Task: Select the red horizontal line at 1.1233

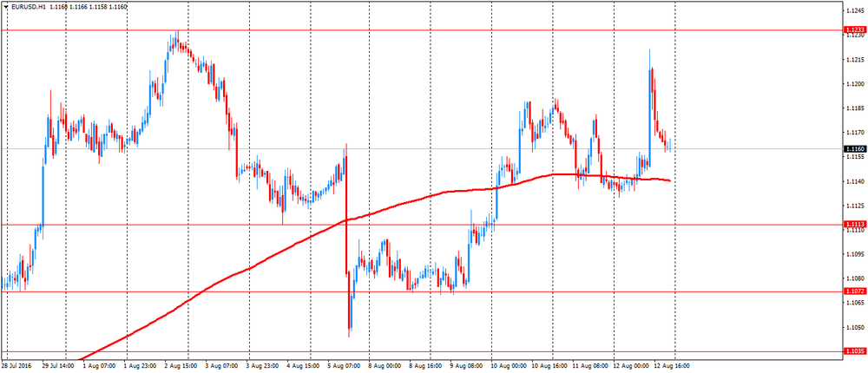Action: coord(421,29)
